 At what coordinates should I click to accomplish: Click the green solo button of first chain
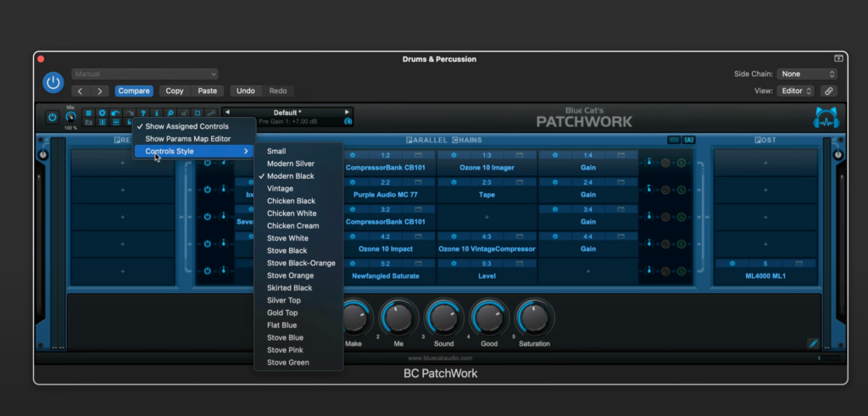[x=681, y=163]
